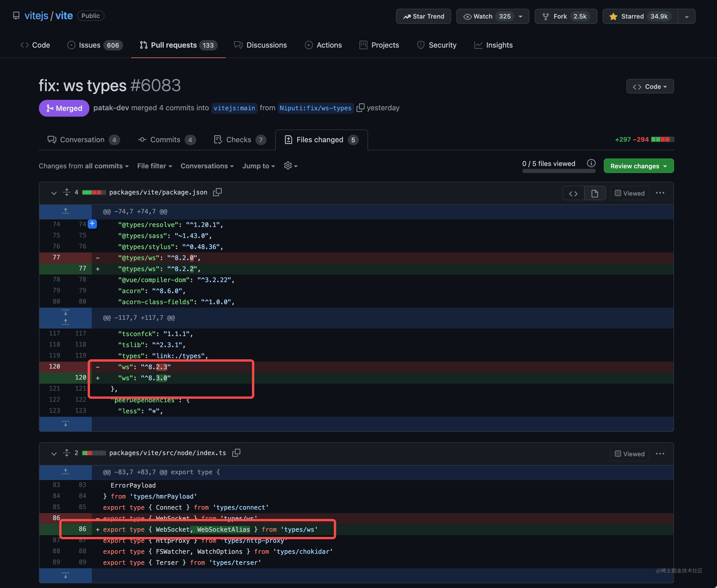The width and height of the screenshot is (717, 588).
Task: Click the package.json diffstat color blocks
Action: (x=94, y=192)
